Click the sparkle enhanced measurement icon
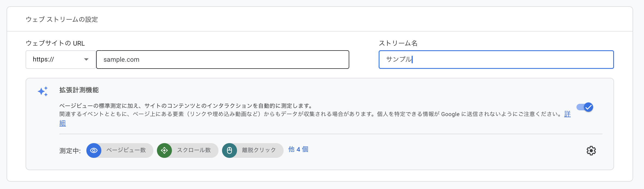The image size is (644, 189). pos(43,91)
